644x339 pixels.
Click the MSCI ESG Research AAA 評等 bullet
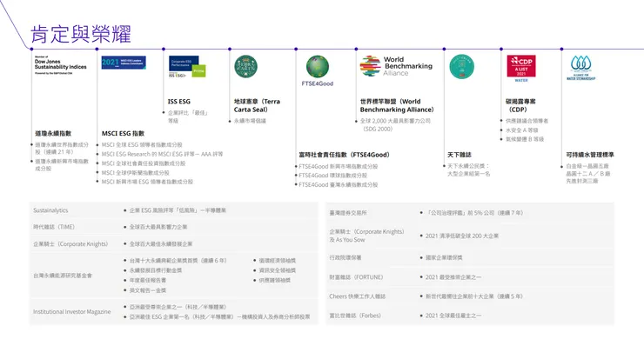point(162,154)
